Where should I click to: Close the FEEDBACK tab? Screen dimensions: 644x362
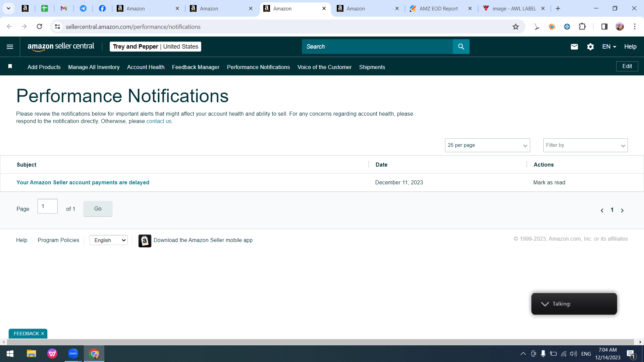43,334
